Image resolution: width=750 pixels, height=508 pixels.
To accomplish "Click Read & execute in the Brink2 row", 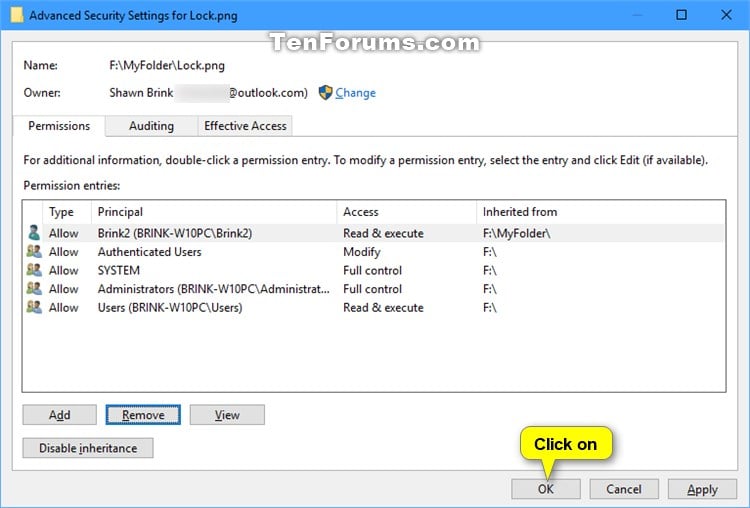I will click(x=383, y=233).
